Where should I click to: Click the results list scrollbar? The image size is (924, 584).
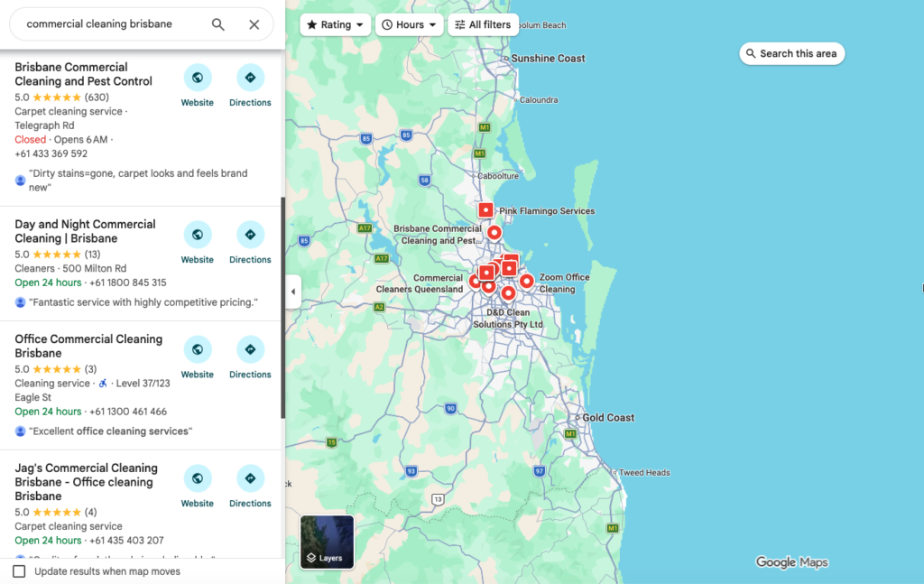(282, 308)
